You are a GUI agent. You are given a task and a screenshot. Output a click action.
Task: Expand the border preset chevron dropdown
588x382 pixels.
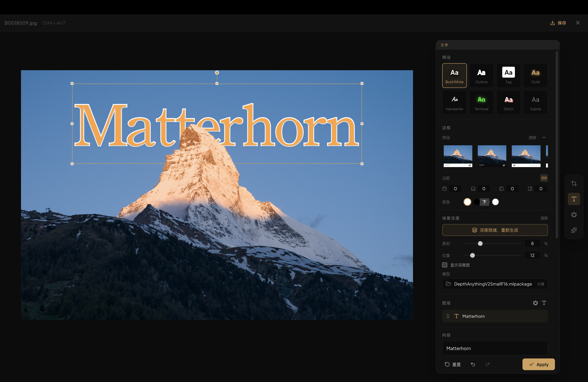tap(544, 138)
